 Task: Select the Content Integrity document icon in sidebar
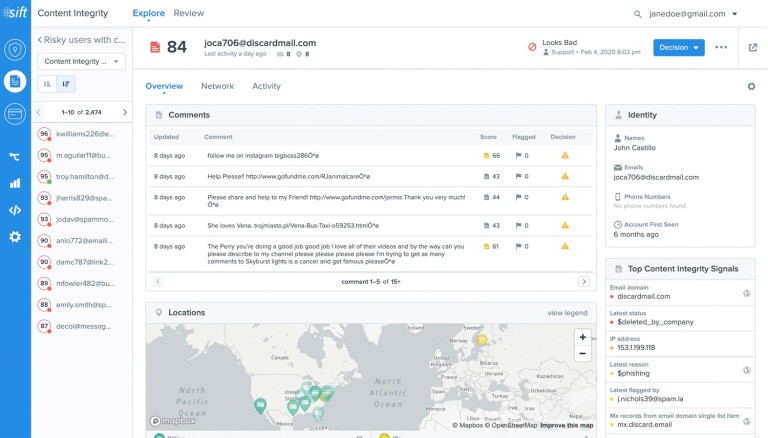coord(15,81)
